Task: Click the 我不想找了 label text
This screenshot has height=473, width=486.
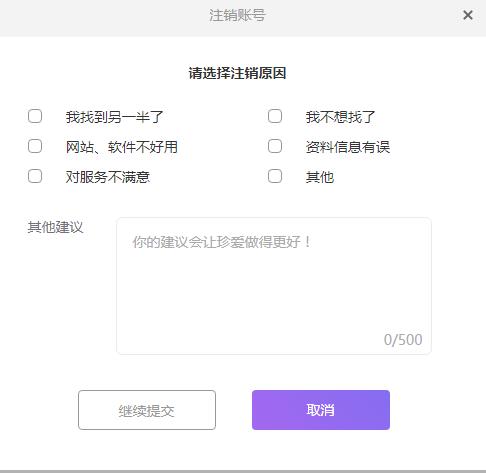Action: coord(340,117)
